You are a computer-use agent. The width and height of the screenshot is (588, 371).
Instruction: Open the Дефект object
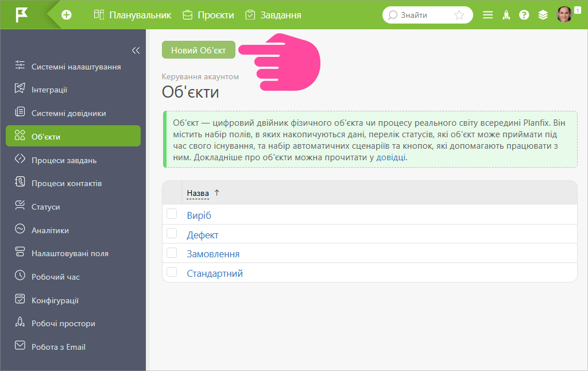pyautogui.click(x=203, y=235)
